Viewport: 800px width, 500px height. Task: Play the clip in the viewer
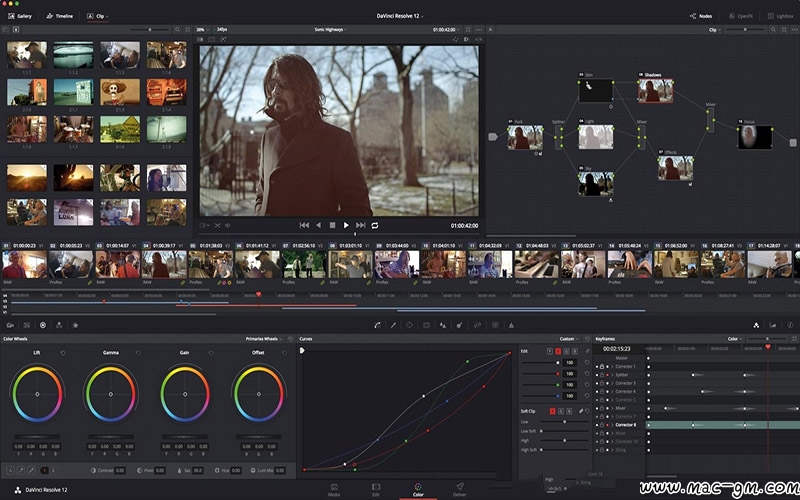[346, 225]
